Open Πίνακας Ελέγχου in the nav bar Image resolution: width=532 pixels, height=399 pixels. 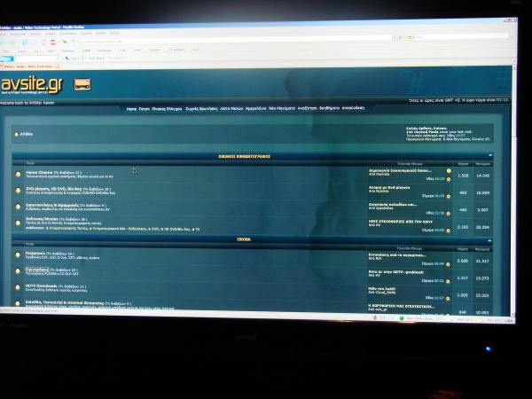click(167, 109)
